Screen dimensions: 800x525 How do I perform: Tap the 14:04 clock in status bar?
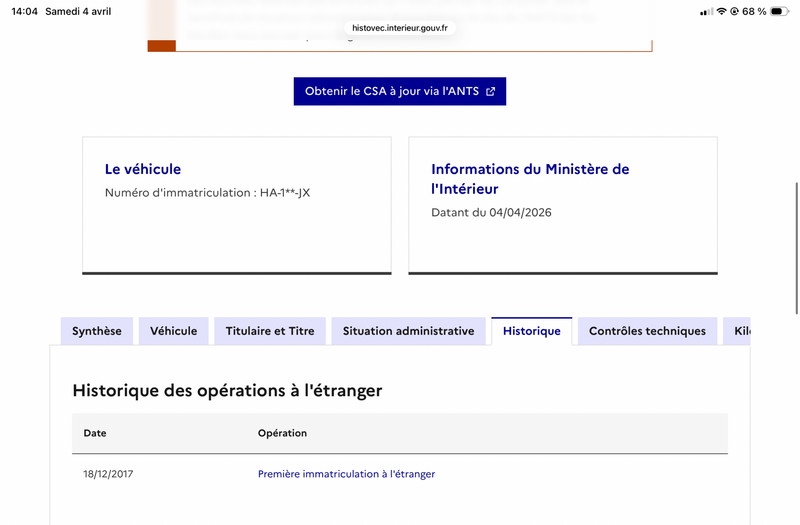(24, 11)
